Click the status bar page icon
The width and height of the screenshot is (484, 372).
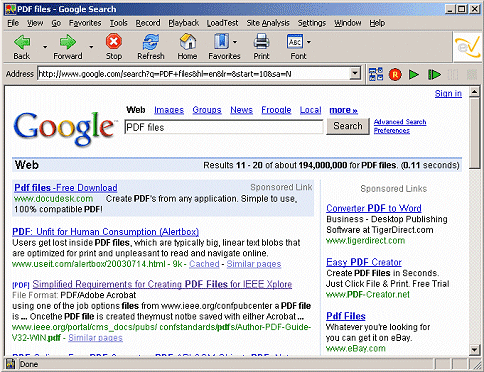10,364
